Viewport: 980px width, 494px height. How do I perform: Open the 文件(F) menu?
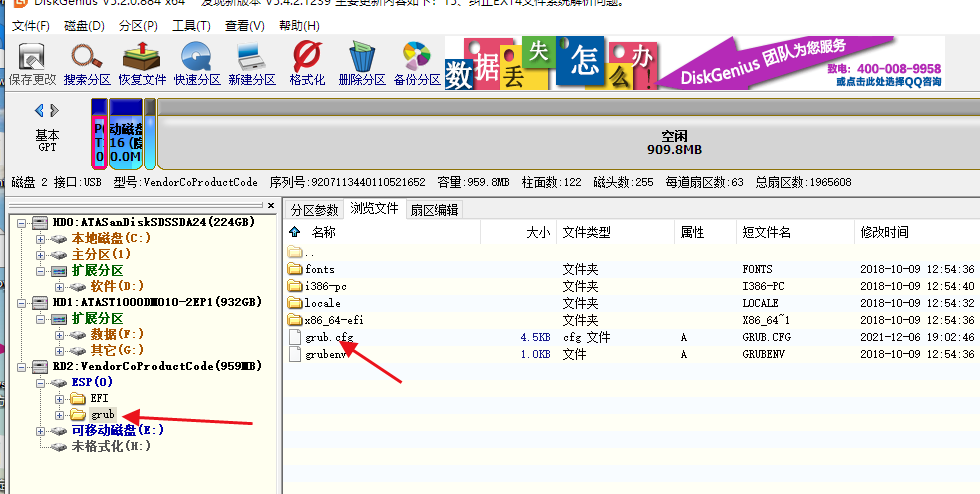click(31, 26)
